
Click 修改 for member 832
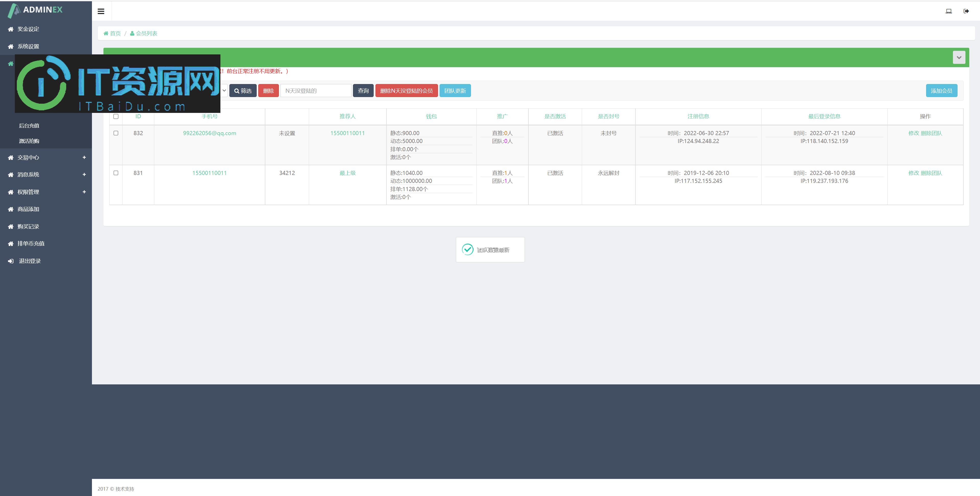[x=913, y=133]
